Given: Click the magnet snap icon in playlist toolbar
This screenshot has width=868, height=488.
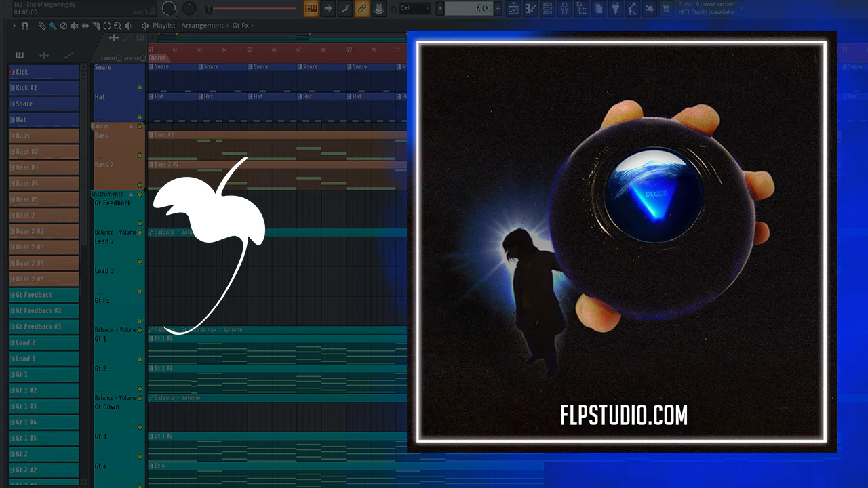Looking at the screenshot, I should point(25,26).
